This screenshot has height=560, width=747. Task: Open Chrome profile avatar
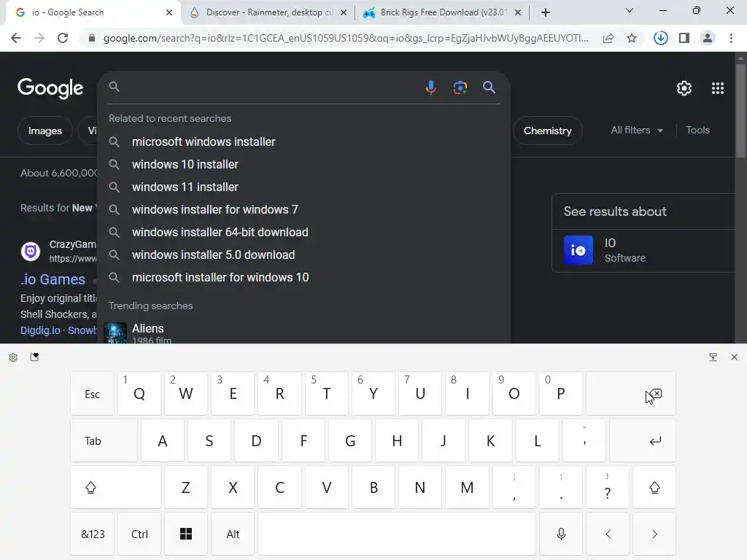(x=708, y=38)
